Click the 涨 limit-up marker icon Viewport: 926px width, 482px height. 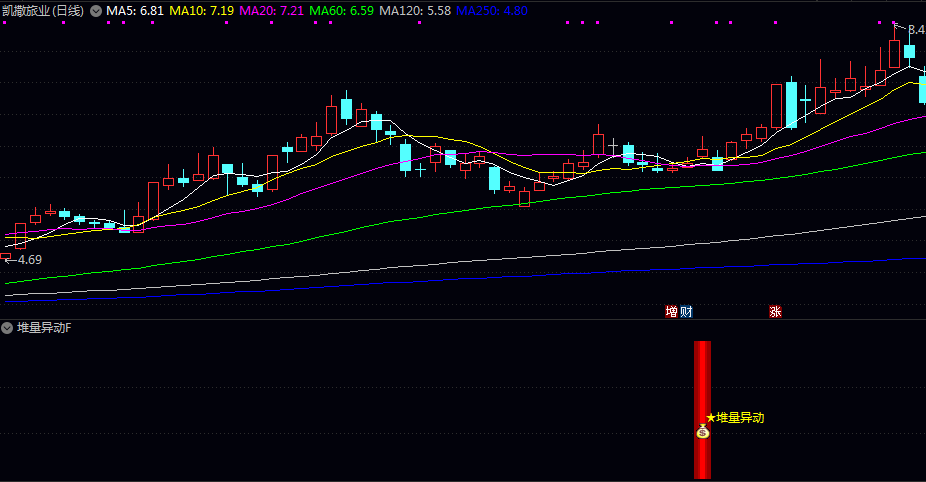[775, 311]
